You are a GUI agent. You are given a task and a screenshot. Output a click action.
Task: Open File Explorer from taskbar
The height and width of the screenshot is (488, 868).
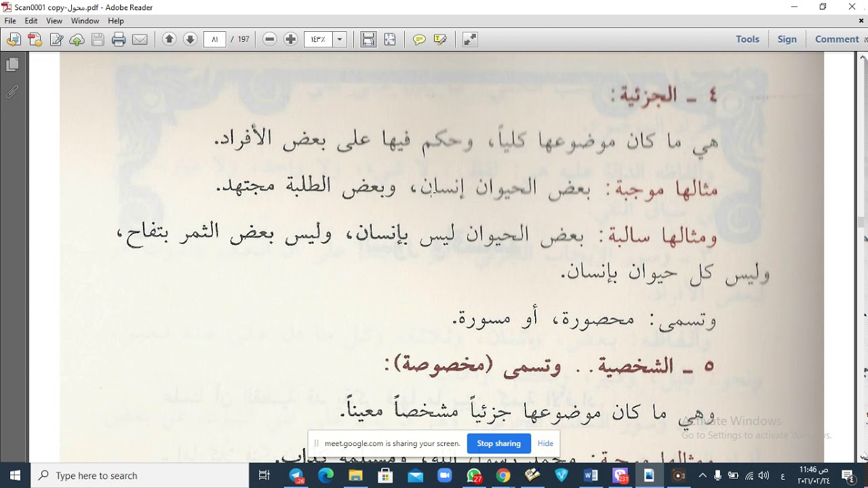[355, 475]
